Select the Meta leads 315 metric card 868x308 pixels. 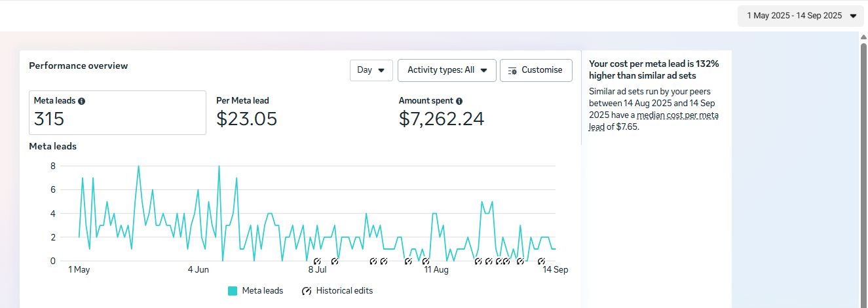point(118,113)
